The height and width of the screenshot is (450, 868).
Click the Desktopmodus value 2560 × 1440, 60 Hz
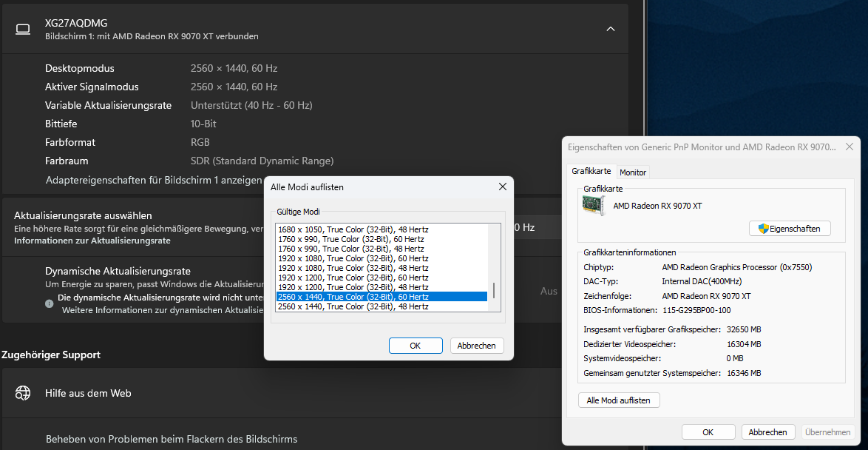point(234,69)
